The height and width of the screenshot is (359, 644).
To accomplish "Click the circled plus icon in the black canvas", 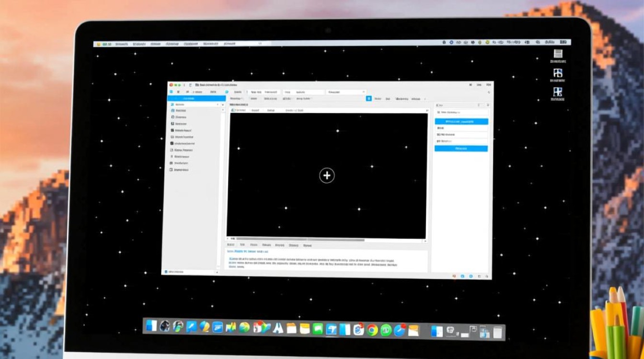I will click(327, 176).
